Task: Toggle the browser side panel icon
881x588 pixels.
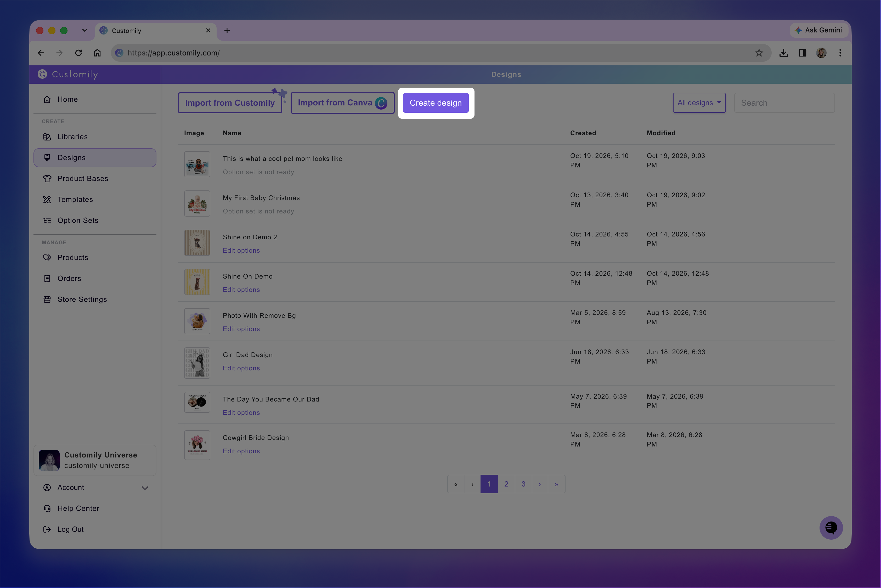Action: (802, 53)
